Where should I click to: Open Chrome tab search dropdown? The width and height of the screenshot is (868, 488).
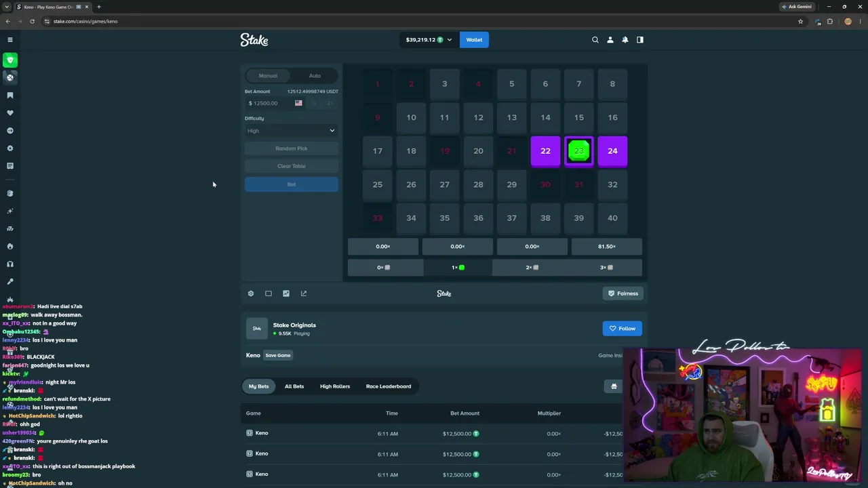coord(7,7)
